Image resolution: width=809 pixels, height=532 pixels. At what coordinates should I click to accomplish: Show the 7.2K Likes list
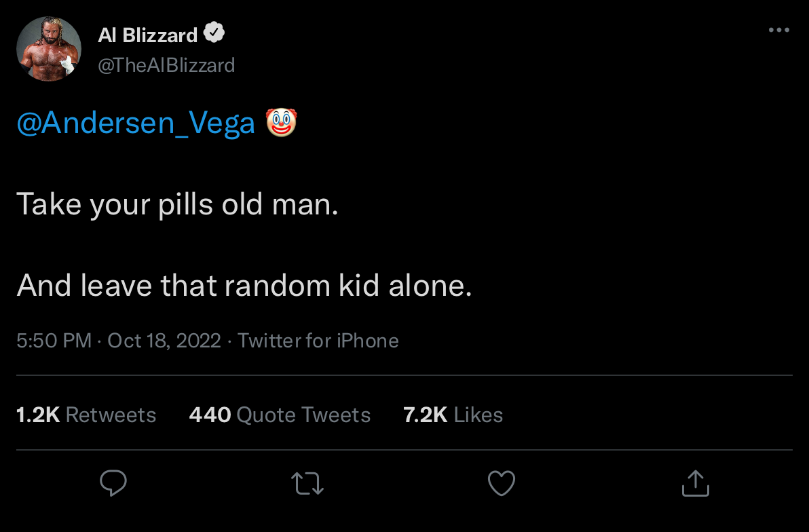click(x=453, y=415)
